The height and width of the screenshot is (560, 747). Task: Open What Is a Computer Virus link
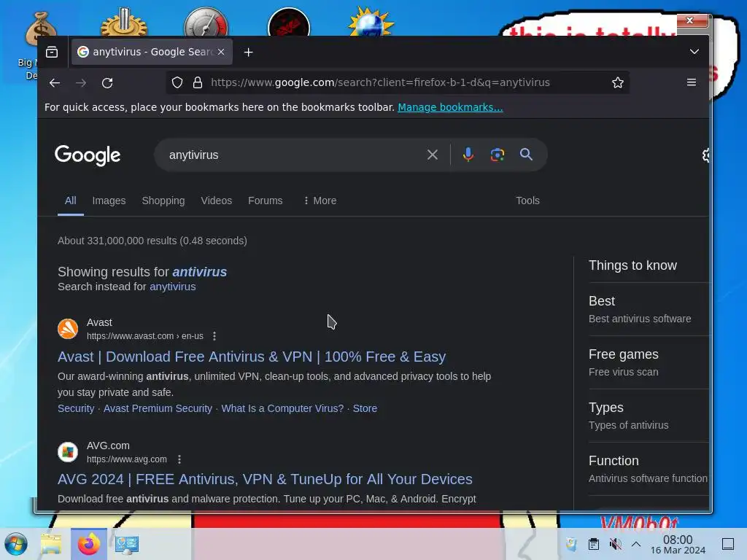pos(282,408)
